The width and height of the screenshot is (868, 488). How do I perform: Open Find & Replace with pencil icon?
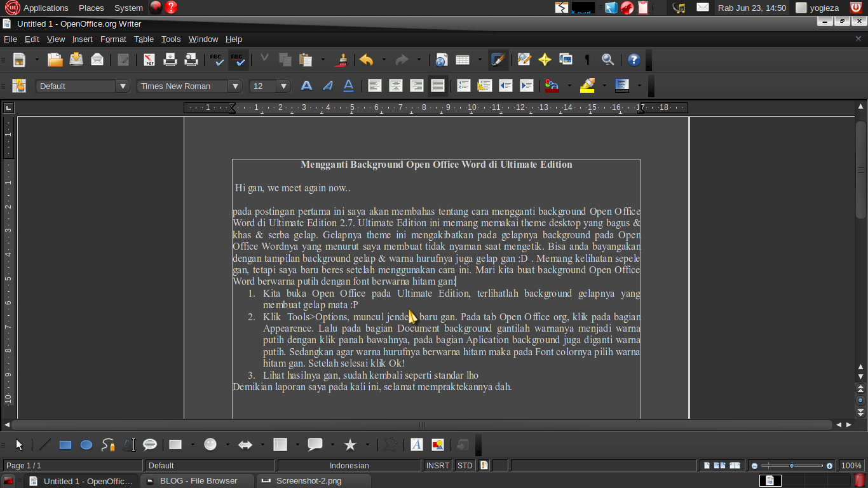(524, 60)
